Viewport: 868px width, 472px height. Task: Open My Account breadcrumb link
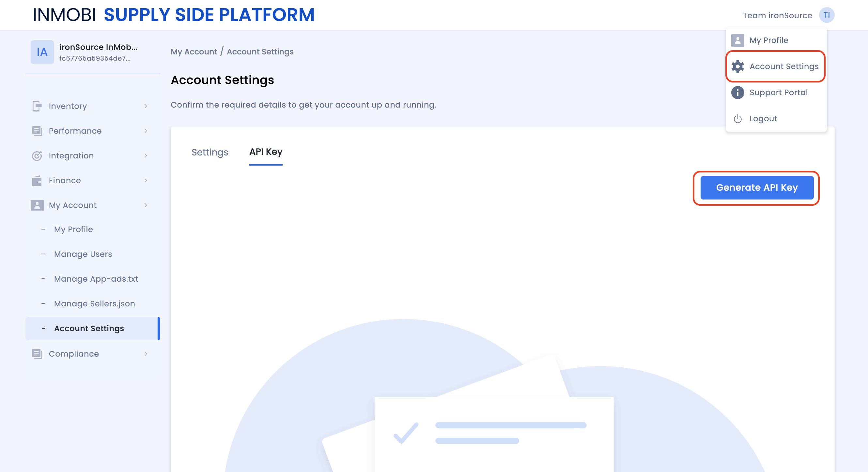point(194,52)
